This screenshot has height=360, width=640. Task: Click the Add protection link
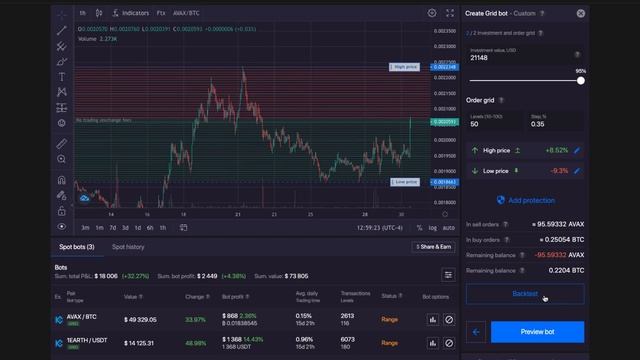(526, 200)
